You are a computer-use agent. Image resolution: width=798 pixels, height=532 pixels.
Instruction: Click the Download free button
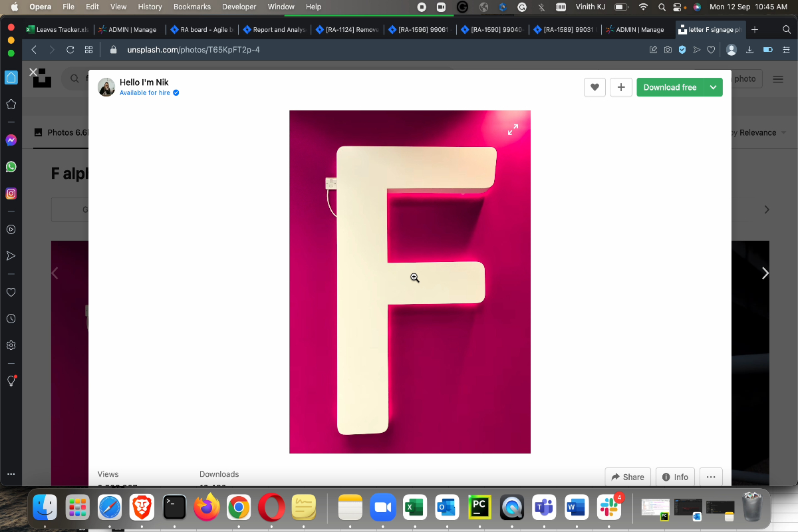coord(670,87)
